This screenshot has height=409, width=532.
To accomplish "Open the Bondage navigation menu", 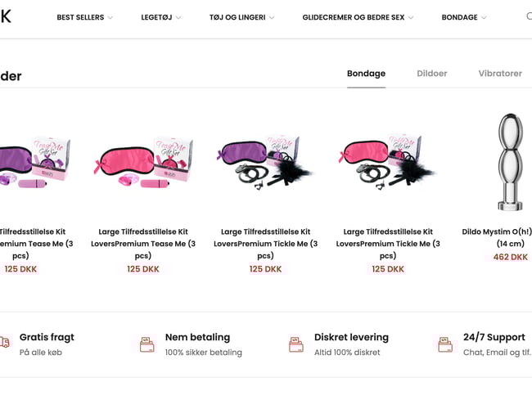I will point(463,17).
